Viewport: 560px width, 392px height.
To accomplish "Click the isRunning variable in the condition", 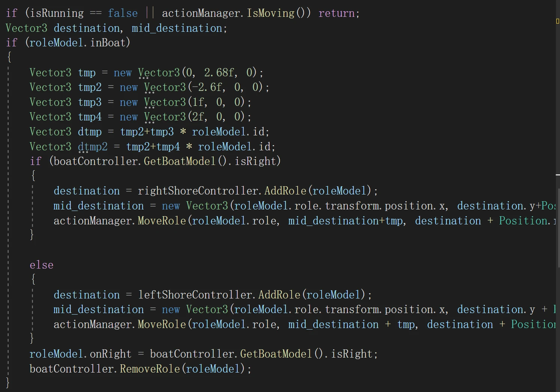I will click(57, 13).
